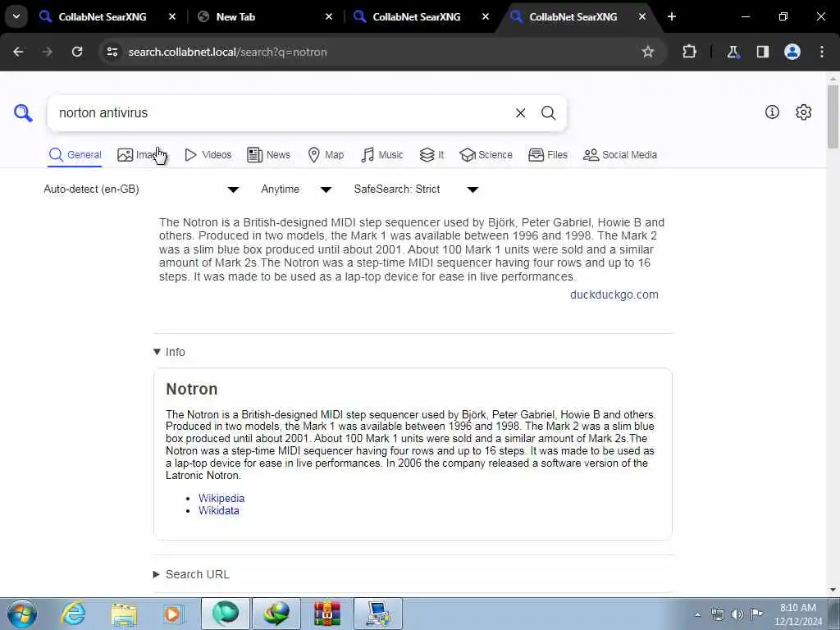840x630 pixels.
Task: Switch to the Music category
Action: [x=382, y=155]
